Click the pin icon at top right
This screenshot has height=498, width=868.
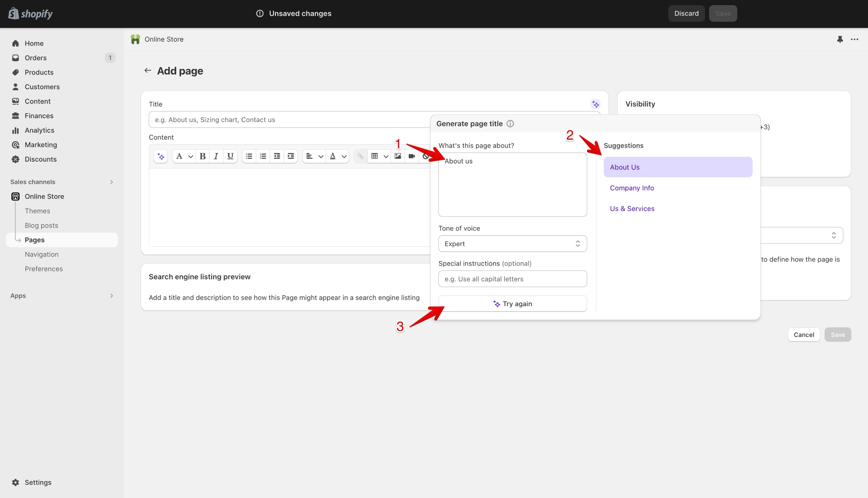[x=840, y=39]
